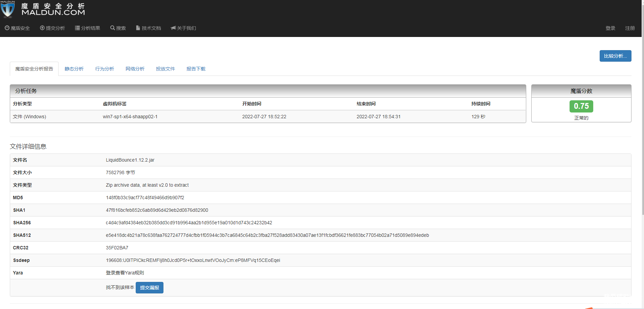644x309 pixels.
Task: Select the 魔盾安全分析报告 tab
Action: pyautogui.click(x=34, y=69)
